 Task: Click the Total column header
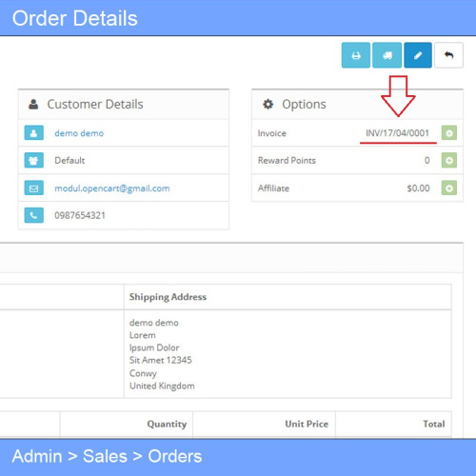[x=434, y=424]
